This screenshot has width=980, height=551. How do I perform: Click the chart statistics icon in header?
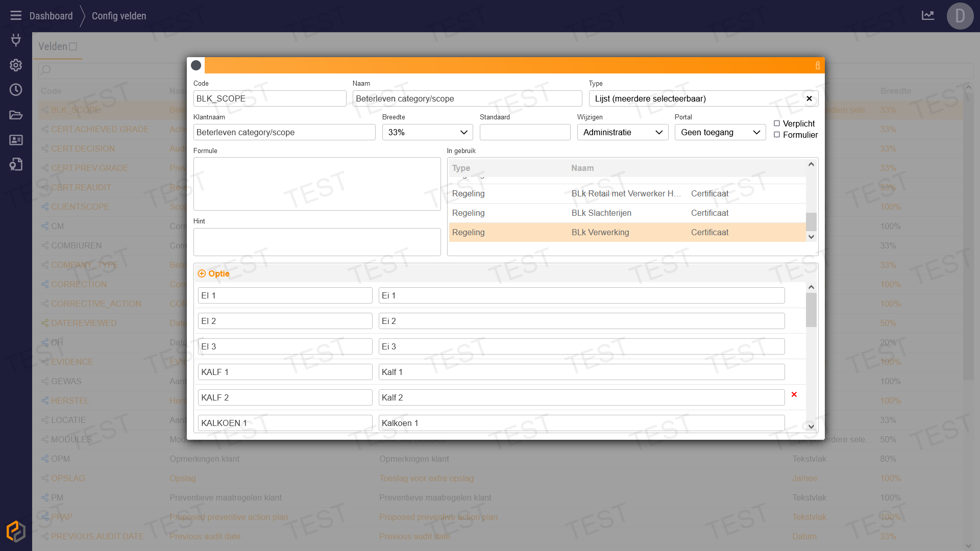coord(928,15)
